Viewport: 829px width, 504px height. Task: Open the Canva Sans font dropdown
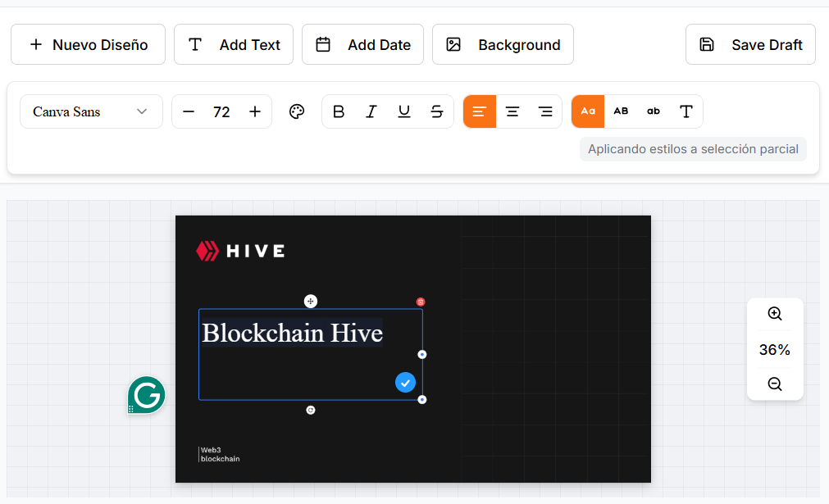(92, 111)
